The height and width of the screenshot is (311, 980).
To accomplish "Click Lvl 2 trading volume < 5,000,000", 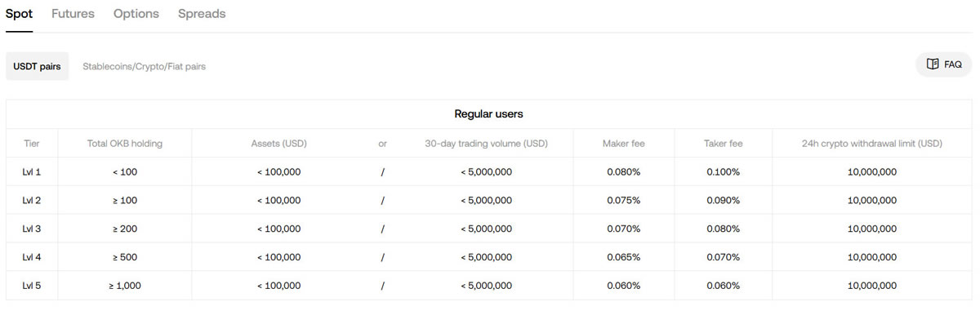I will point(486,200).
